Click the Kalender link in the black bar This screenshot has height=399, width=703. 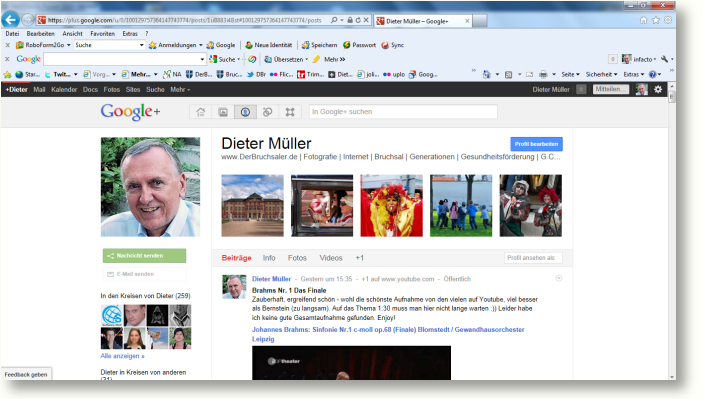point(64,90)
